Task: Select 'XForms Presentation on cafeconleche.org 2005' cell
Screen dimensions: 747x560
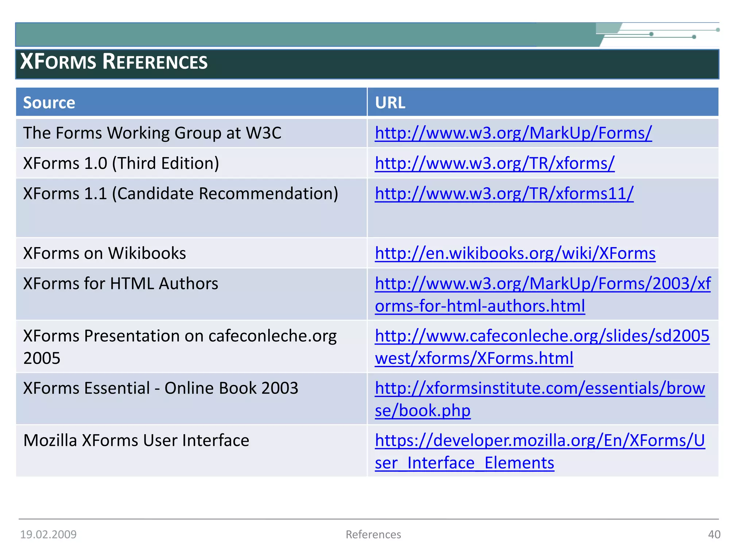Action: [x=191, y=346]
